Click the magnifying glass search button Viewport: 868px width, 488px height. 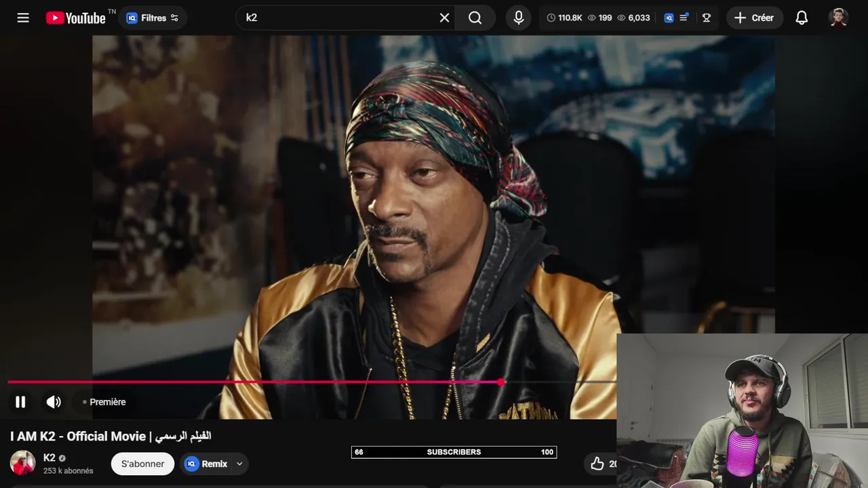click(475, 18)
